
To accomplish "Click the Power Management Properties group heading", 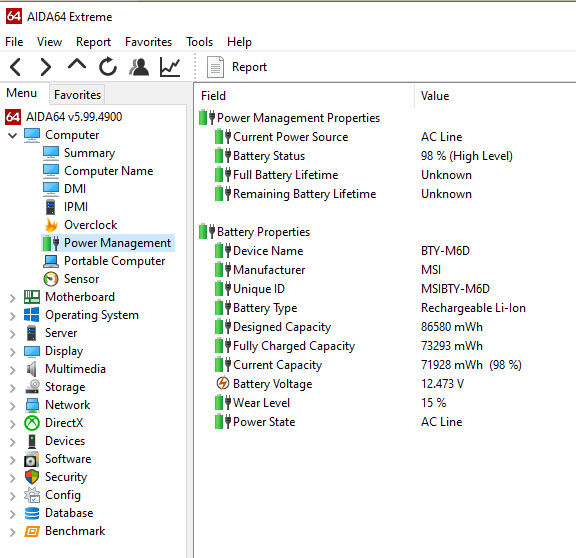I will tap(298, 118).
